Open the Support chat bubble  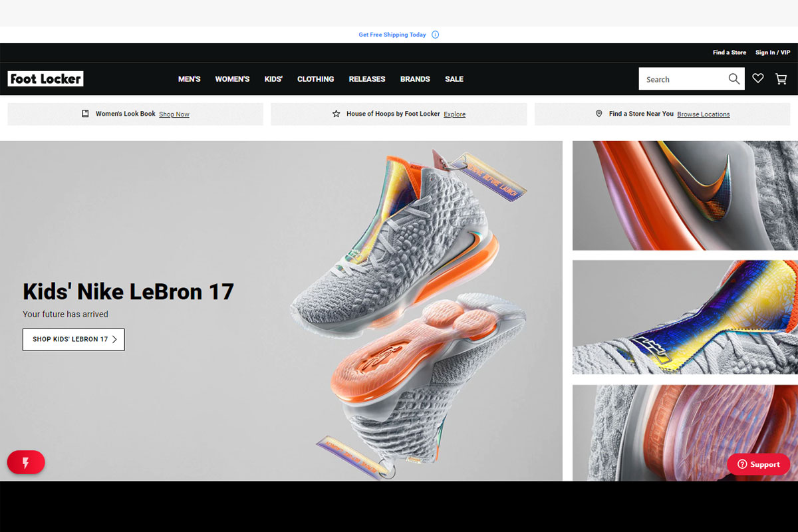point(758,464)
